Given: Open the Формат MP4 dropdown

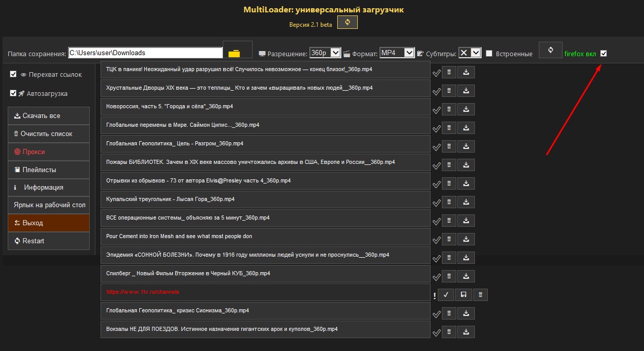Looking at the screenshot, I should click(x=397, y=53).
